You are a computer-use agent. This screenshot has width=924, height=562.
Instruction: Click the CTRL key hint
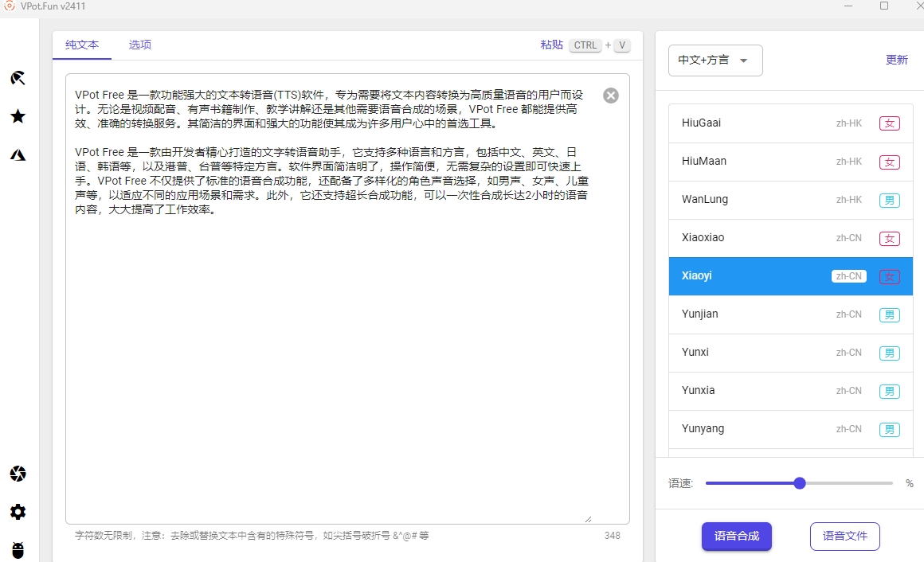585,45
